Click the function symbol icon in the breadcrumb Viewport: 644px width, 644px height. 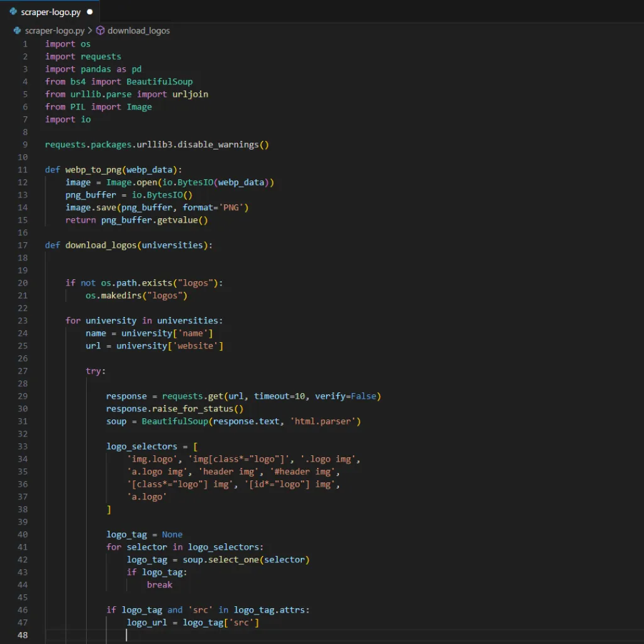100,30
